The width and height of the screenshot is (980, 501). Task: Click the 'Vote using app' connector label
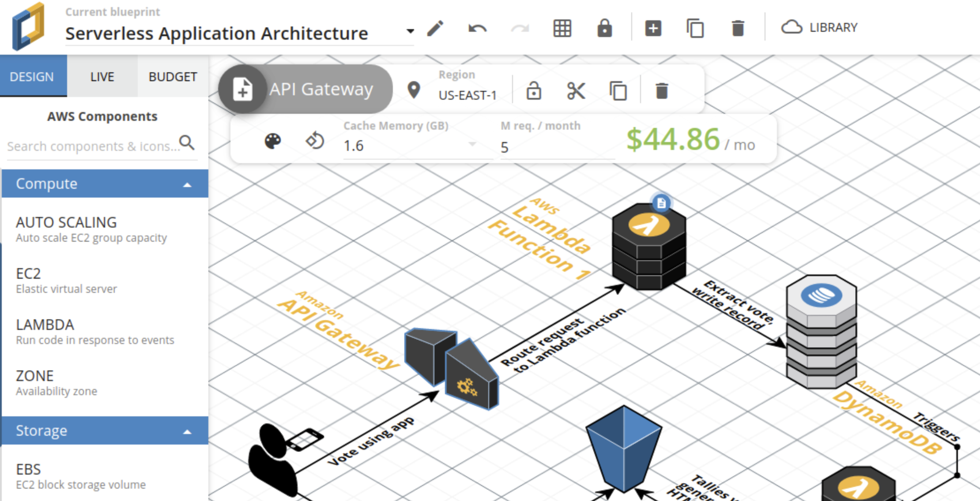point(371,441)
